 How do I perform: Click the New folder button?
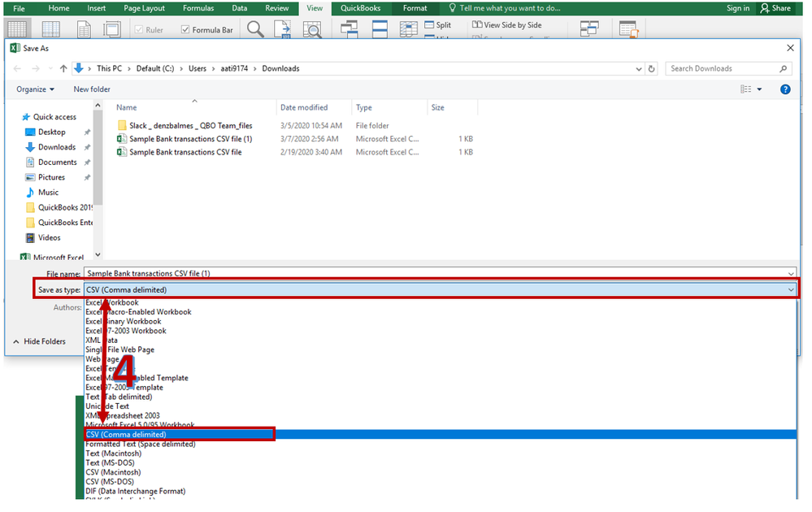92,89
